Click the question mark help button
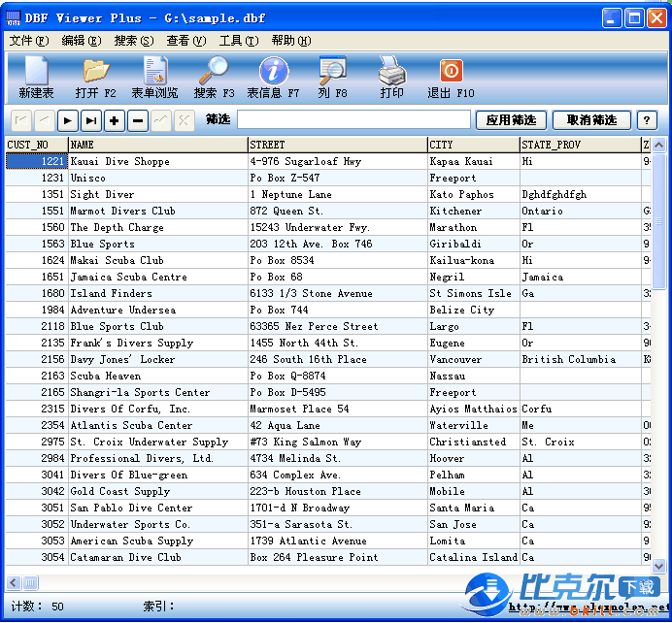The height and width of the screenshot is (623, 672). coord(647,120)
